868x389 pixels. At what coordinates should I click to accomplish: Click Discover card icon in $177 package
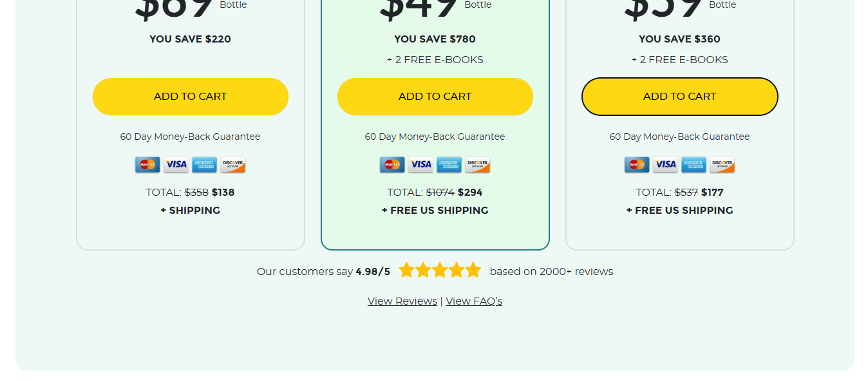722,165
